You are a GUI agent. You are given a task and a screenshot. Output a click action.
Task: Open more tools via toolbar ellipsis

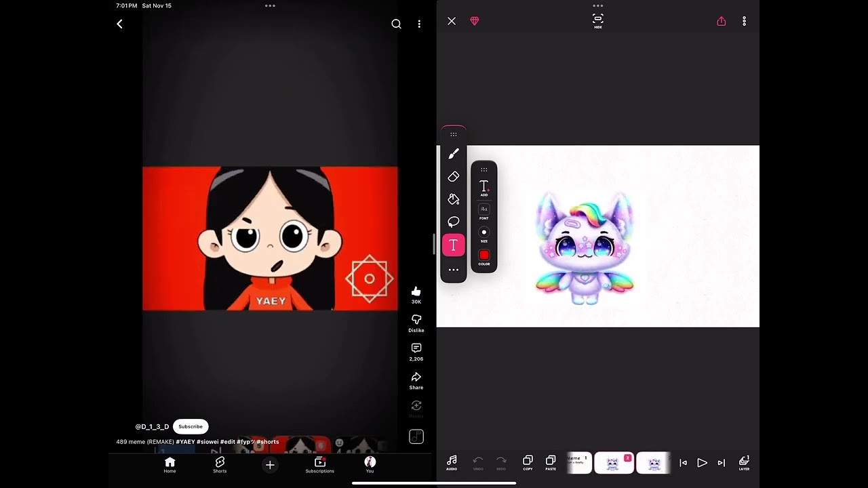454,270
